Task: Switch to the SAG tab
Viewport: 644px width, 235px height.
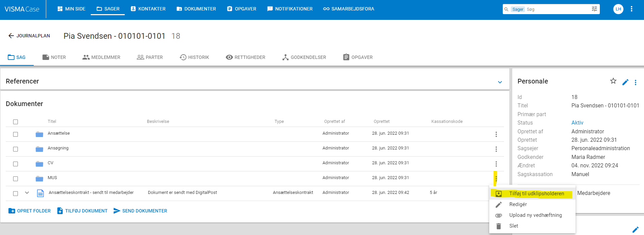Action: [17, 57]
